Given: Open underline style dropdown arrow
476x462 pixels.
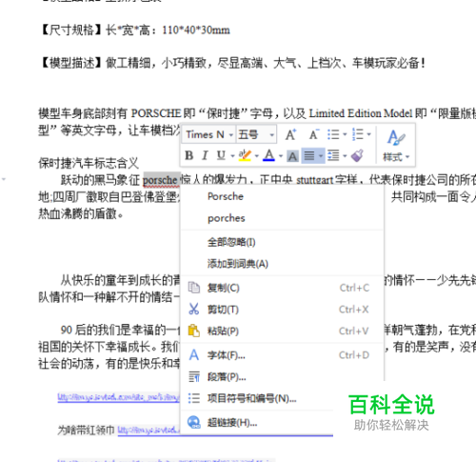Looking at the screenshot, I should click(232, 156).
